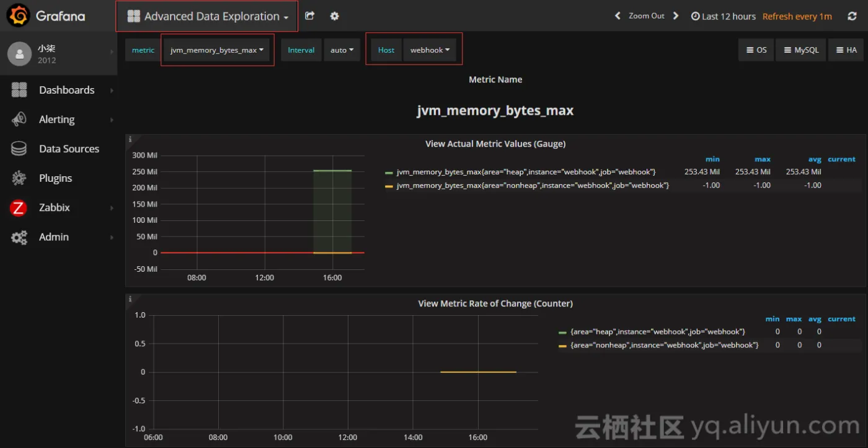Click nonheap yellow color swatch in Counter legend

[562, 346]
